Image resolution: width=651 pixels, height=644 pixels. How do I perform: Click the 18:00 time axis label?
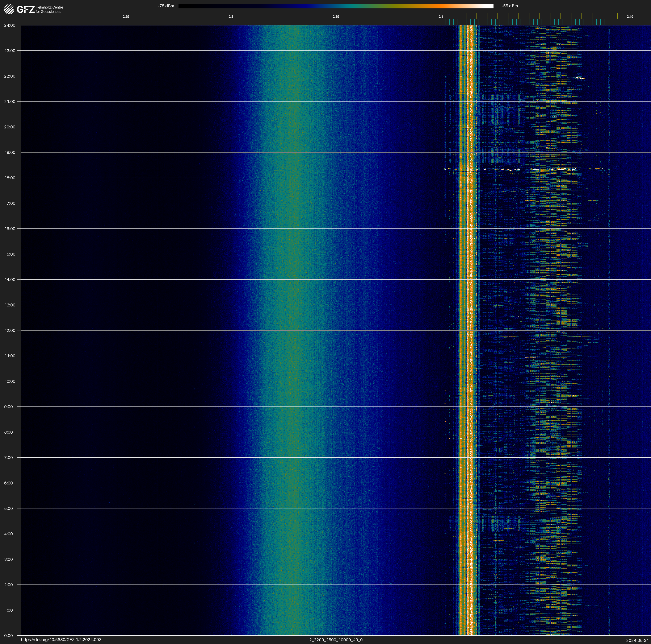coord(10,178)
